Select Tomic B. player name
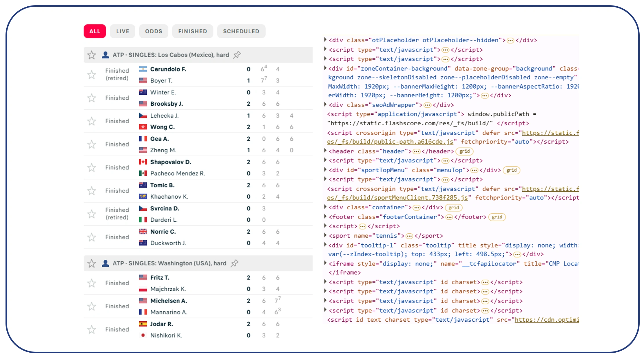Image resolution: width=644 pixels, height=359 pixels. 162,185
